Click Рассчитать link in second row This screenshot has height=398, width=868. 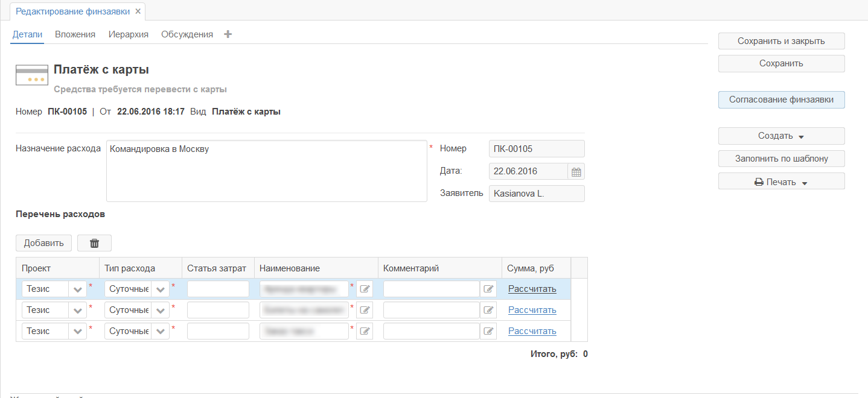[532, 310]
